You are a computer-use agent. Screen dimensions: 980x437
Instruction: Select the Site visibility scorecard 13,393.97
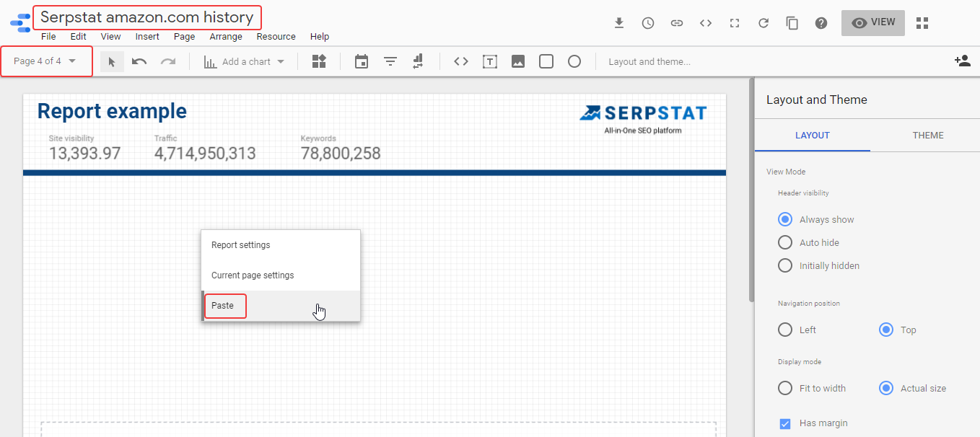point(84,149)
